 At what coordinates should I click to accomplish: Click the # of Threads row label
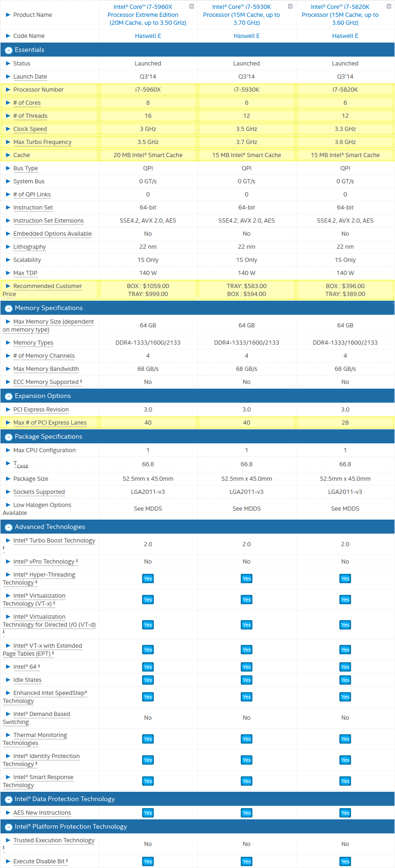tap(30, 116)
